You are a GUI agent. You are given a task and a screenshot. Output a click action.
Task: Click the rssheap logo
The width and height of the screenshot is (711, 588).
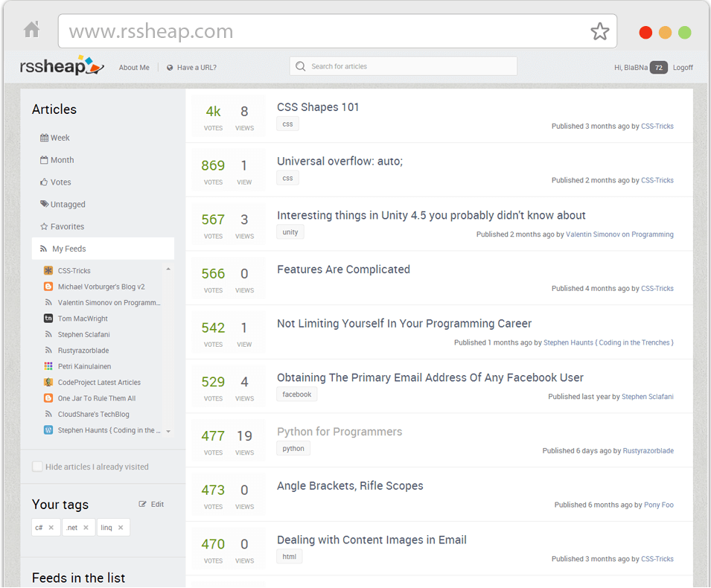click(62, 65)
